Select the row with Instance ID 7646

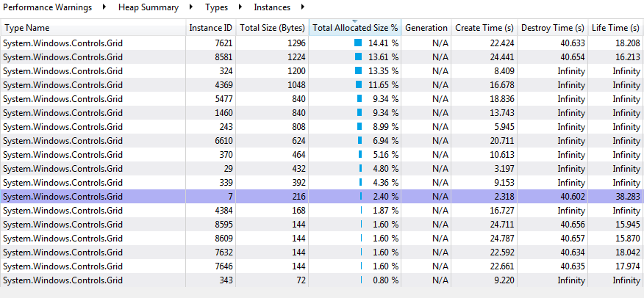[x=322, y=266]
